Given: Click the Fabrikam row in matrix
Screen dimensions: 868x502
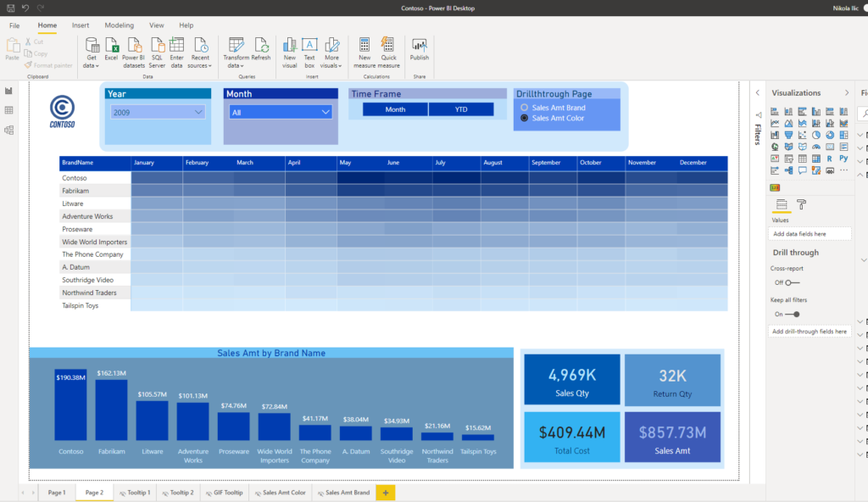Looking at the screenshot, I should 393,191.
